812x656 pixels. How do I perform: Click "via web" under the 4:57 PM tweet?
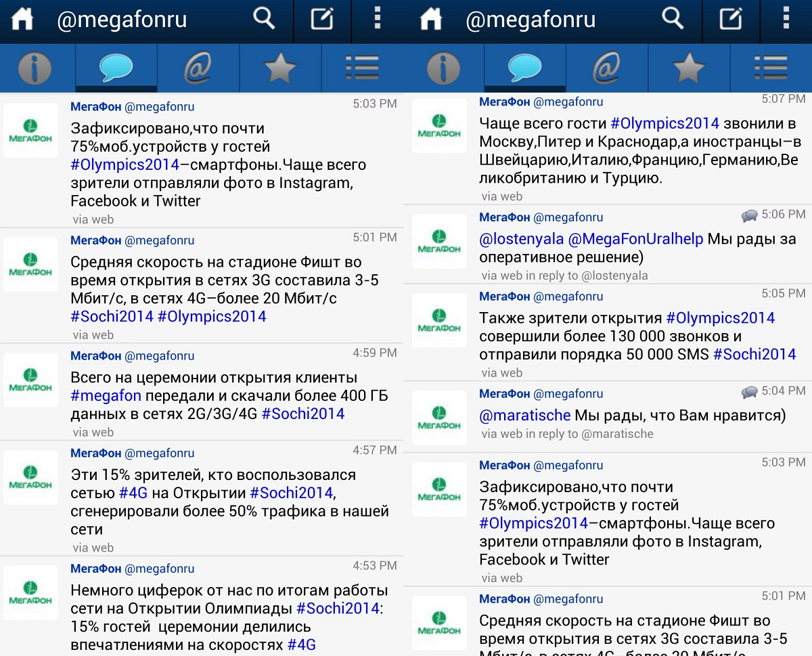point(93,548)
